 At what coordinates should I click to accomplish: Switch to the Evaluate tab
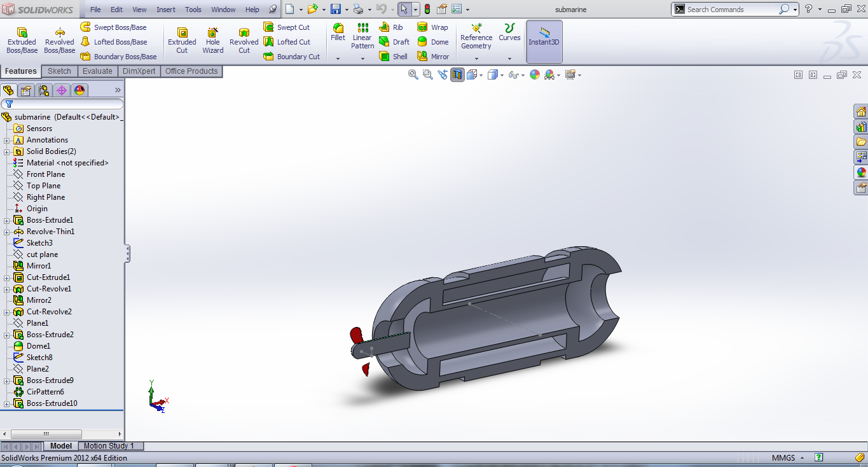pos(97,71)
